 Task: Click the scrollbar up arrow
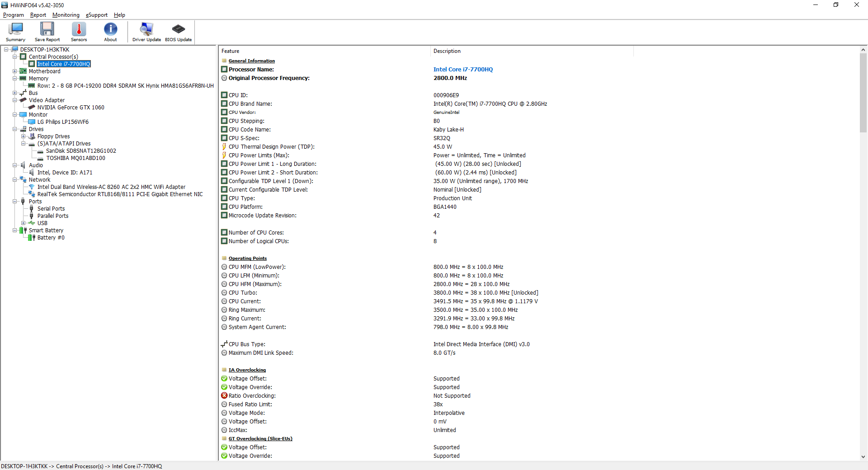[x=863, y=50]
